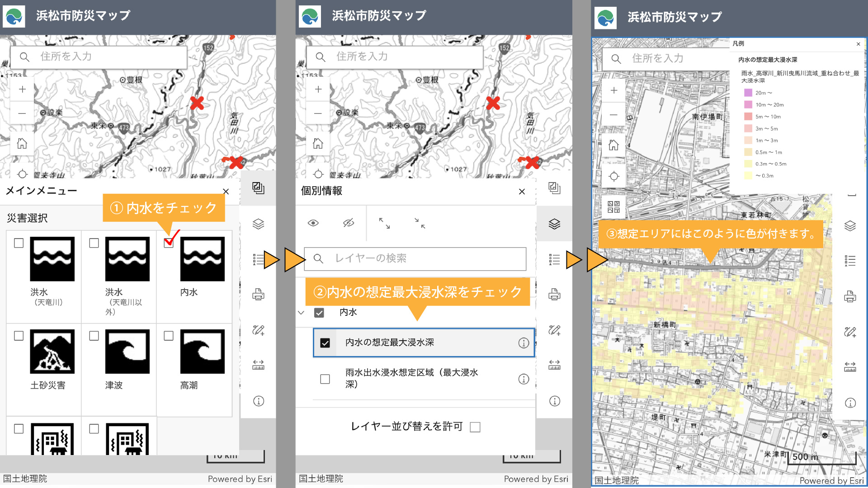Viewport: 868px width, 488px height.
Task: Zoom in on the right map
Action: tap(613, 90)
